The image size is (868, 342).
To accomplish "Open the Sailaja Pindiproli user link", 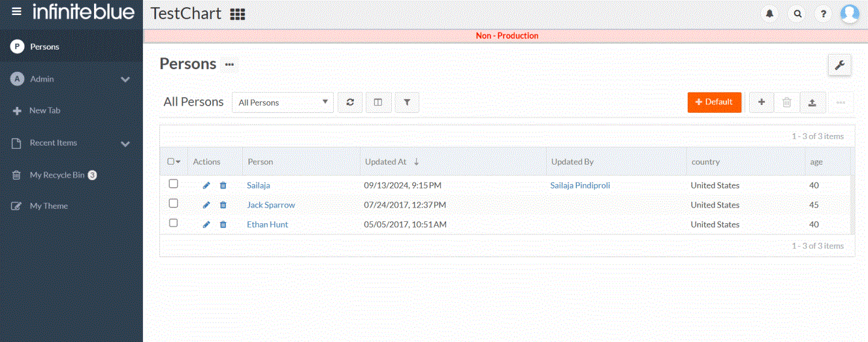I will point(580,185).
